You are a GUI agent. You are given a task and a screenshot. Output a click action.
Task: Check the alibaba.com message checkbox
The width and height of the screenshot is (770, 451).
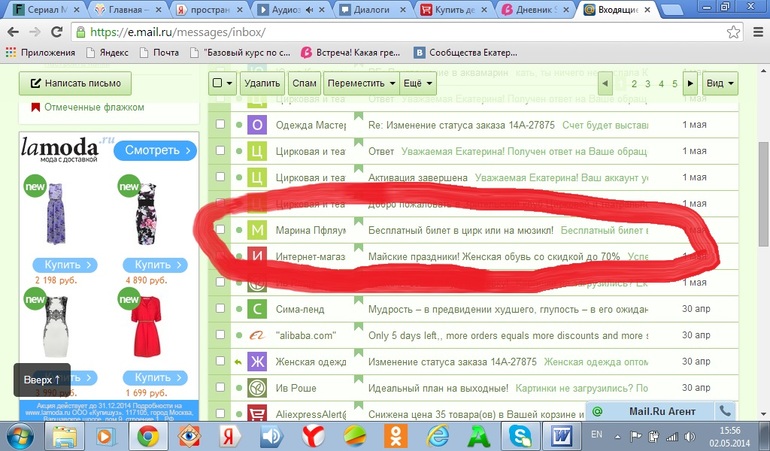coord(220,335)
